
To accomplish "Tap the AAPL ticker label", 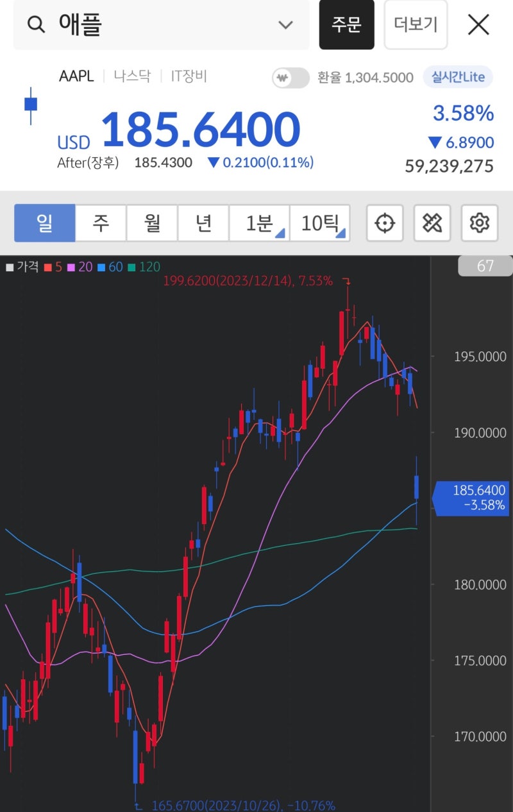I will pyautogui.click(x=76, y=76).
